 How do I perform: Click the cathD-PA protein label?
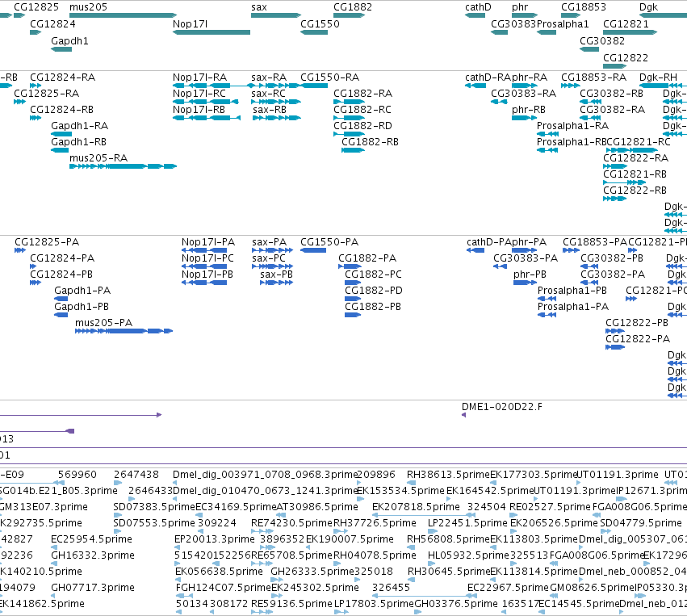tap(488, 242)
